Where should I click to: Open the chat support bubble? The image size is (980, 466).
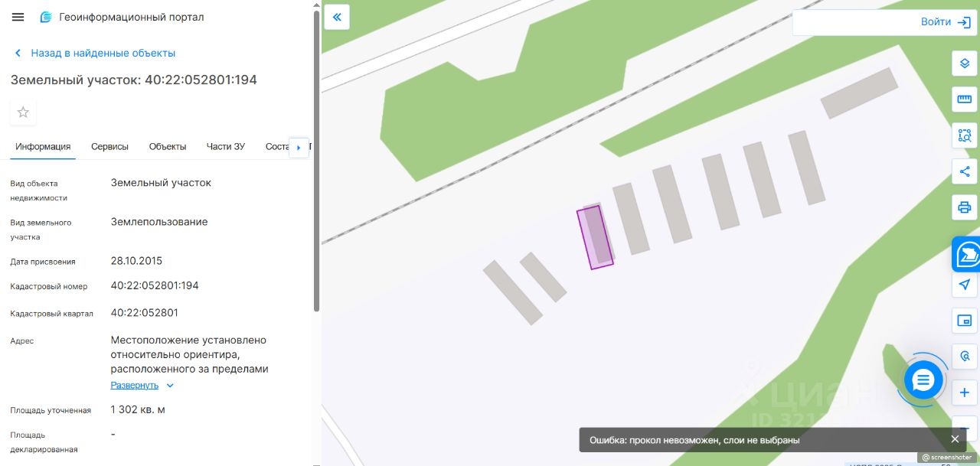[923, 380]
